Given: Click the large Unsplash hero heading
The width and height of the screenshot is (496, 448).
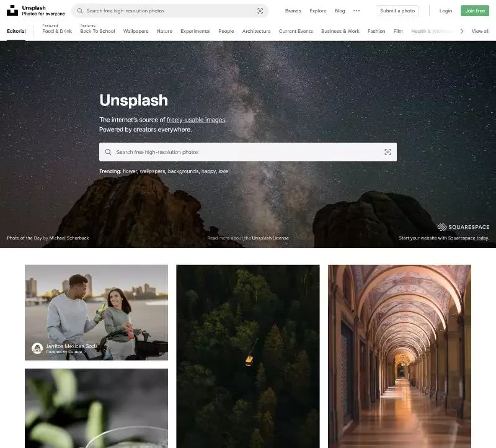Looking at the screenshot, I should [133, 101].
